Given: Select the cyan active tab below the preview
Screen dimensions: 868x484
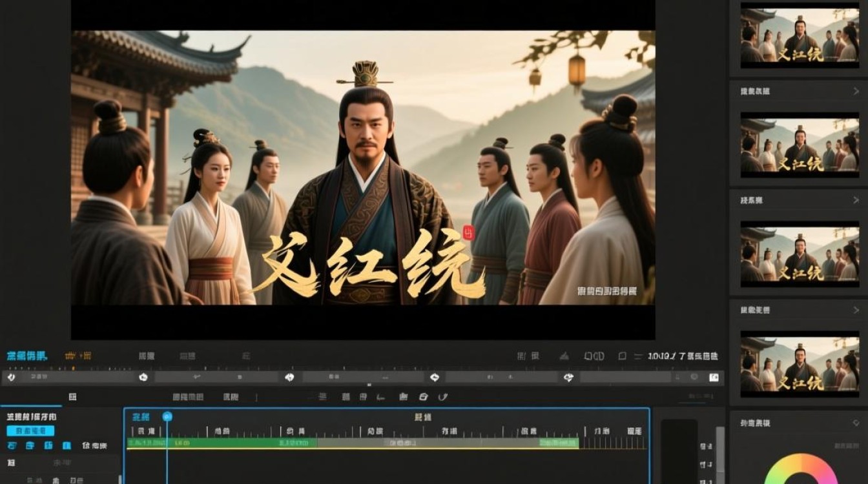Looking at the screenshot, I should (x=27, y=356).
